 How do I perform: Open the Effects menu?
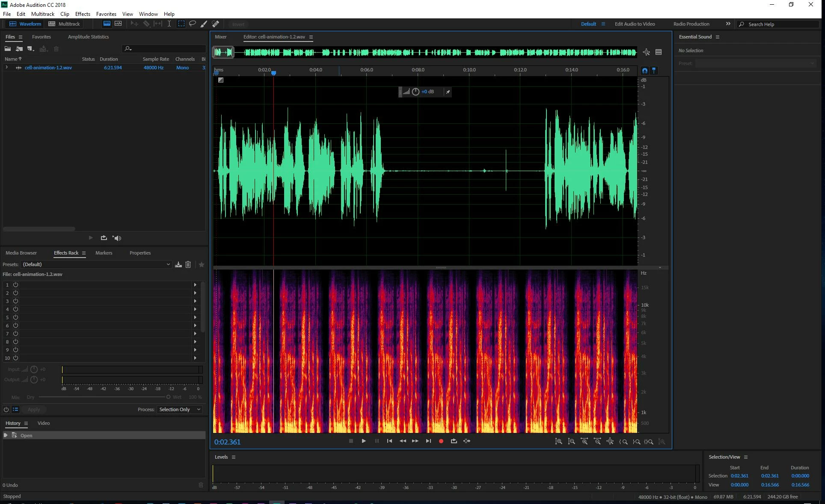(83, 14)
